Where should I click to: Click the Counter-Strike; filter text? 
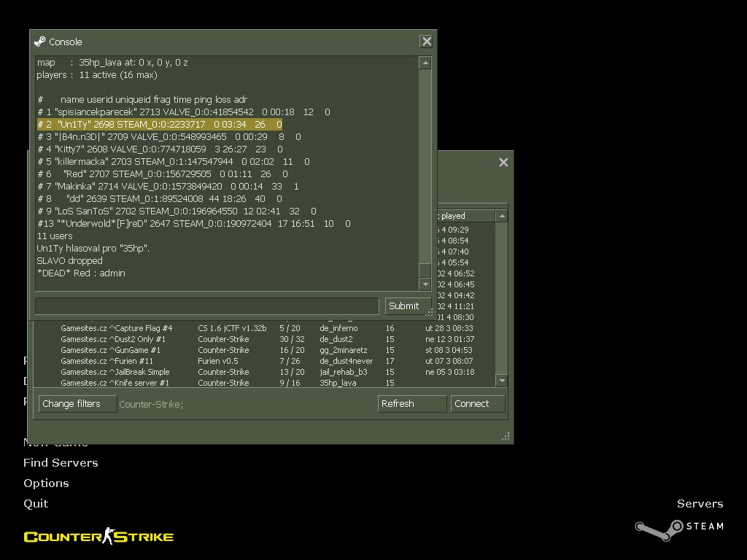tap(151, 404)
